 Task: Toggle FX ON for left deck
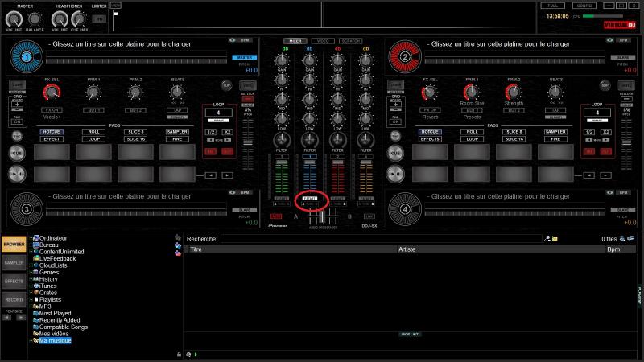click(x=52, y=109)
